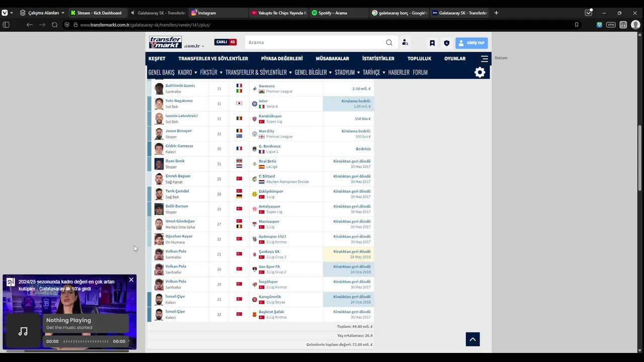The height and width of the screenshot is (362, 644).
Task: Open the browser profile avatar
Action: 635,25
